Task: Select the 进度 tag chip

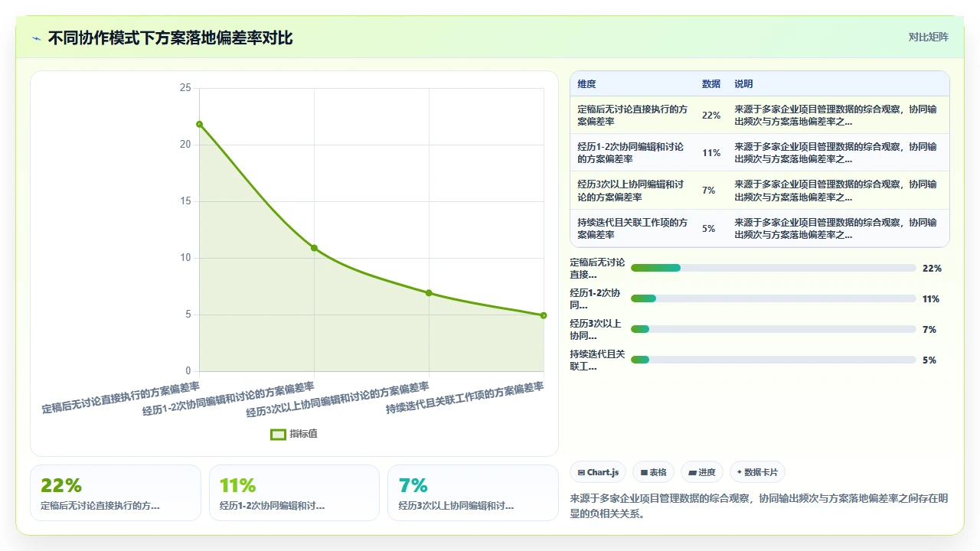Action: coord(702,472)
